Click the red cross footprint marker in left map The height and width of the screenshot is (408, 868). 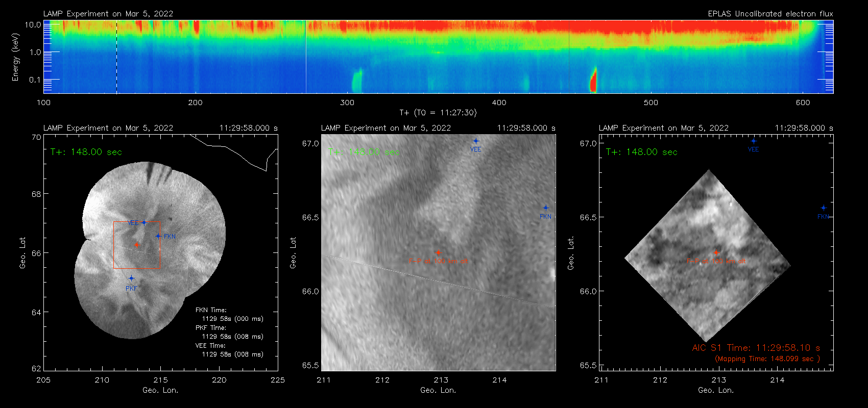pos(137,245)
